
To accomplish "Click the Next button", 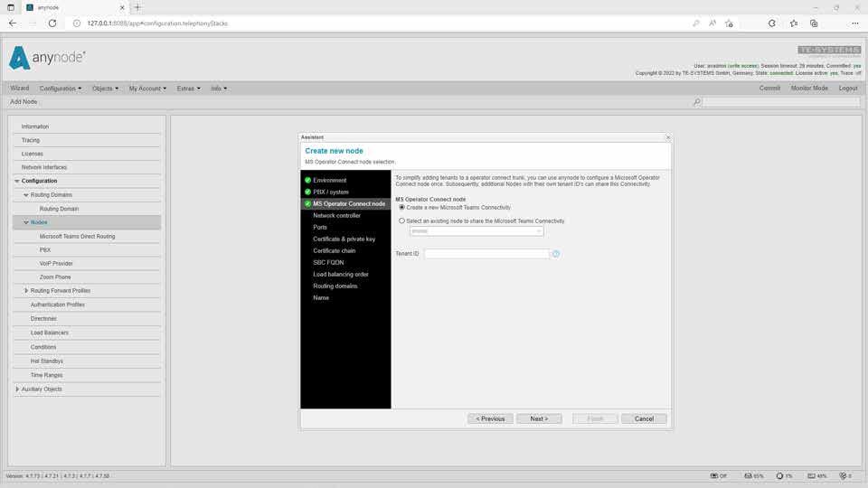I will 539,418.
